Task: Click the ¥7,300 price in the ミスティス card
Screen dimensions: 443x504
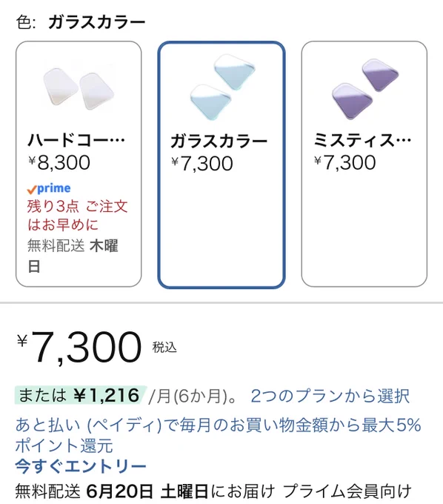Action: click(x=345, y=162)
